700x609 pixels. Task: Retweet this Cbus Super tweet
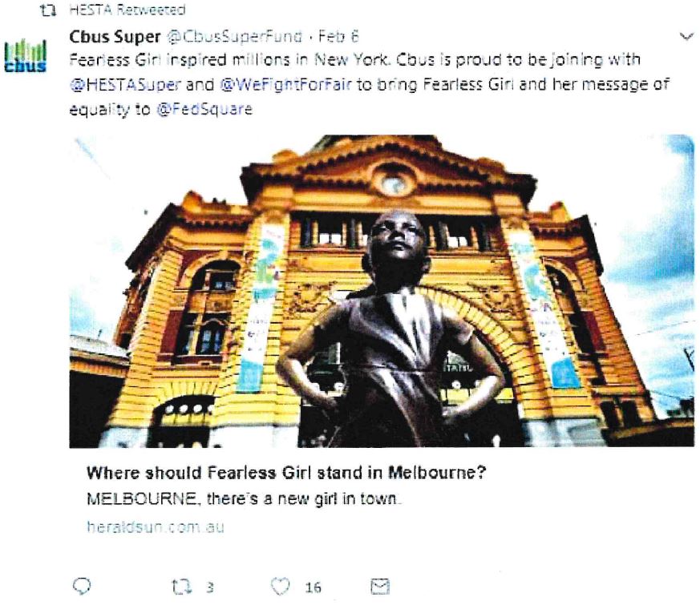[x=182, y=587]
